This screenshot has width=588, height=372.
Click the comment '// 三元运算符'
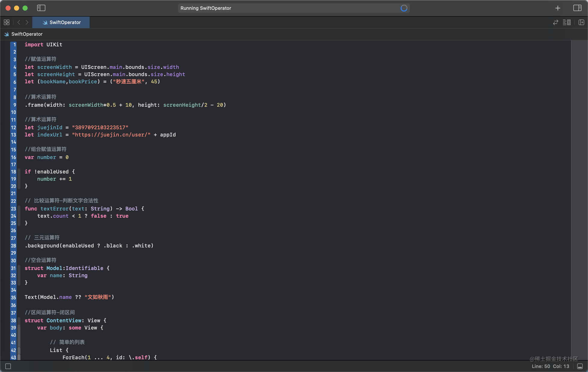(42, 238)
